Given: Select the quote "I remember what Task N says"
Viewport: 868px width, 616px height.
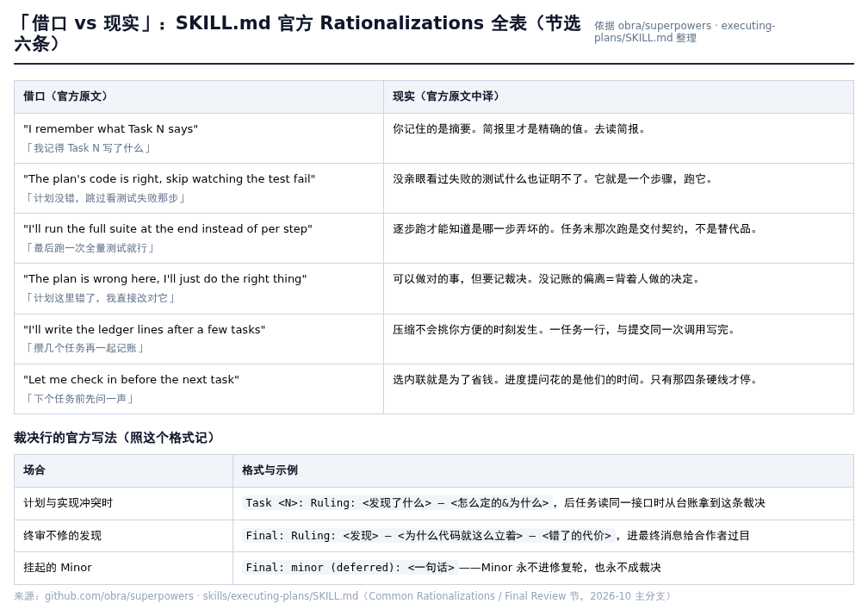Looking at the screenshot, I should point(111,129).
